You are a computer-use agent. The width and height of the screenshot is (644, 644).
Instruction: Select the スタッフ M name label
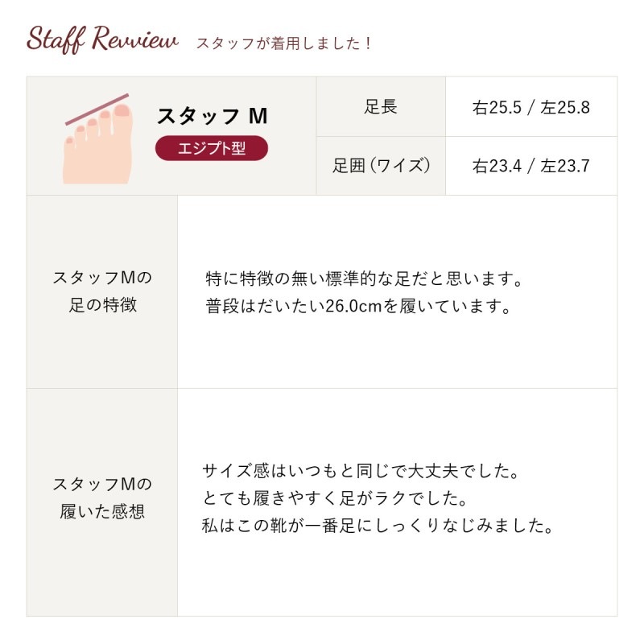pyautogui.click(x=212, y=116)
